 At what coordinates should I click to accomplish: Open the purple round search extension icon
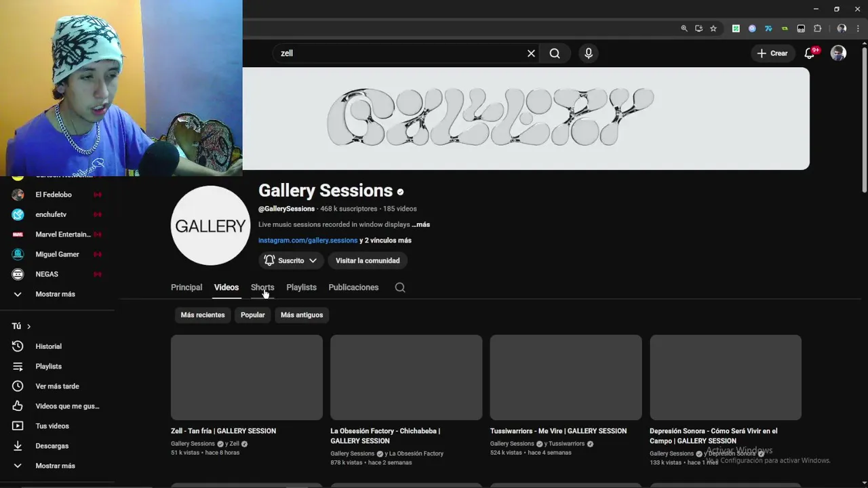click(752, 28)
